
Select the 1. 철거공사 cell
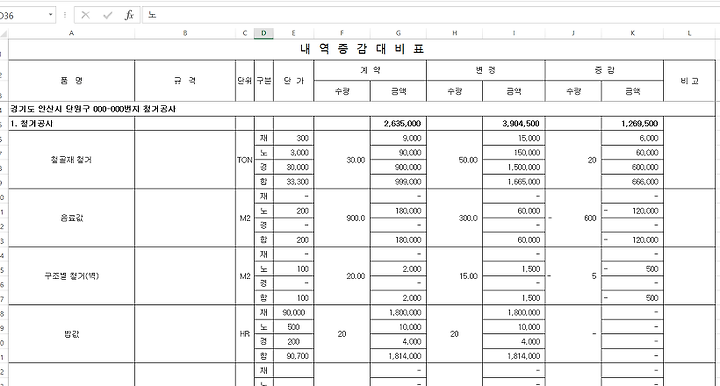71,123
